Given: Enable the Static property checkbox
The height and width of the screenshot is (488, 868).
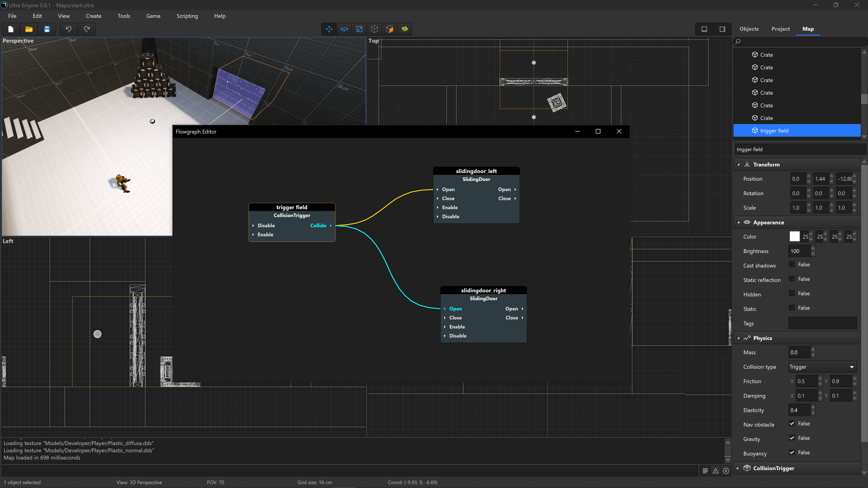Looking at the screenshot, I should 792,307.
